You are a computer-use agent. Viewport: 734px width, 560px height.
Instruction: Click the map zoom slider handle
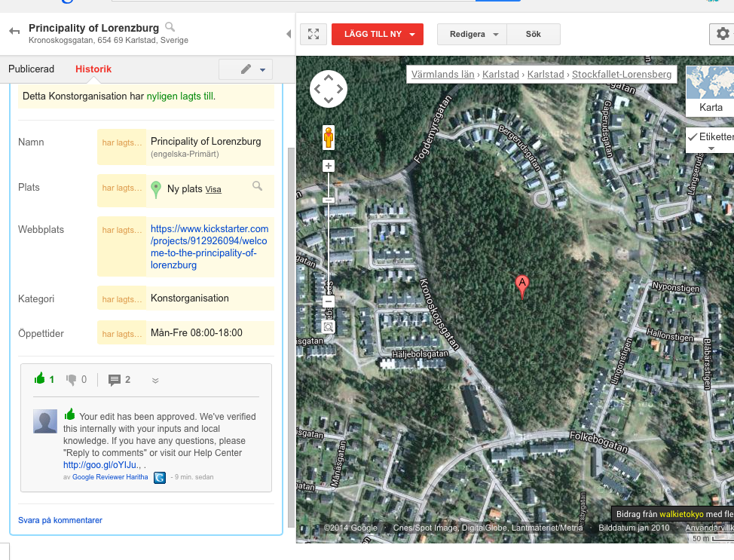329,200
